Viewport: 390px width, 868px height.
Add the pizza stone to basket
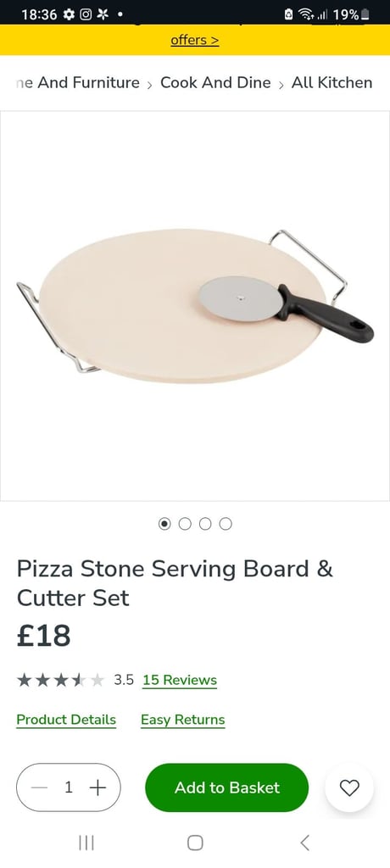click(x=226, y=787)
